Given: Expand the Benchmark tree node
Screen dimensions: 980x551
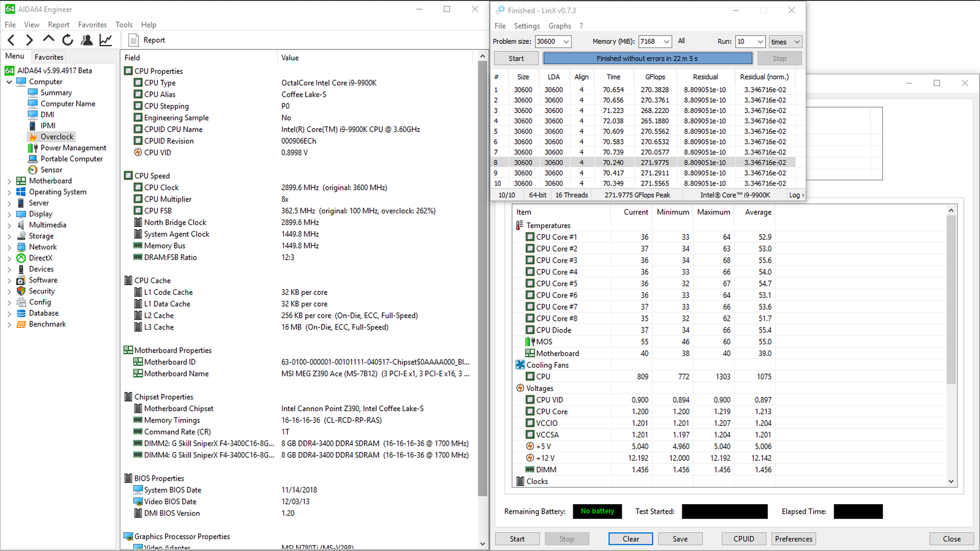Looking at the screenshot, I should coord(9,324).
